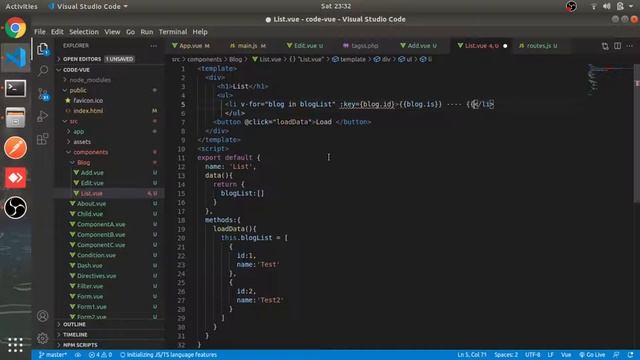Open notifications bell in status bar
This screenshot has height=360, width=640.
point(631,355)
